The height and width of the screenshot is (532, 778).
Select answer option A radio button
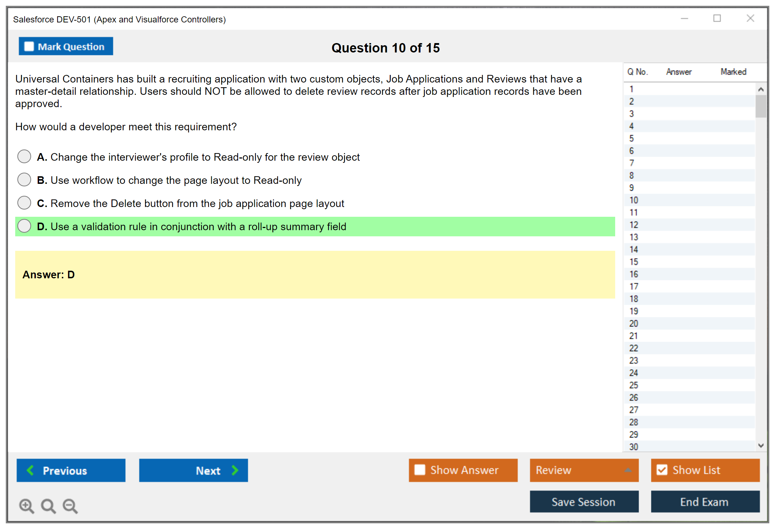pos(24,156)
